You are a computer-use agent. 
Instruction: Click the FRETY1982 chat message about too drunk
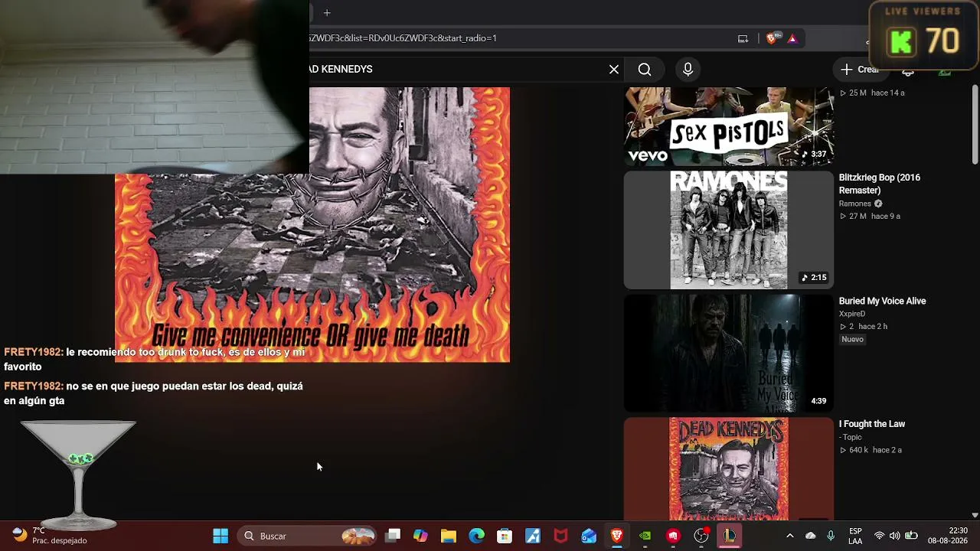(x=155, y=360)
